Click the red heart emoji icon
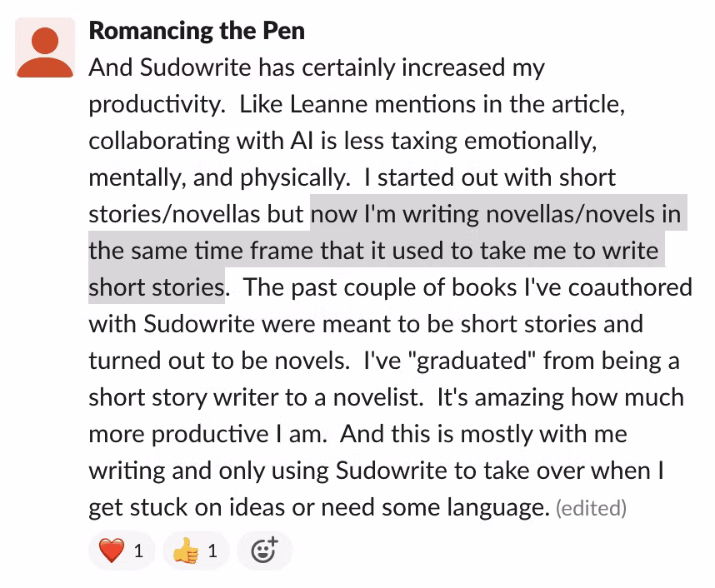The width and height of the screenshot is (715, 588). coord(110,551)
